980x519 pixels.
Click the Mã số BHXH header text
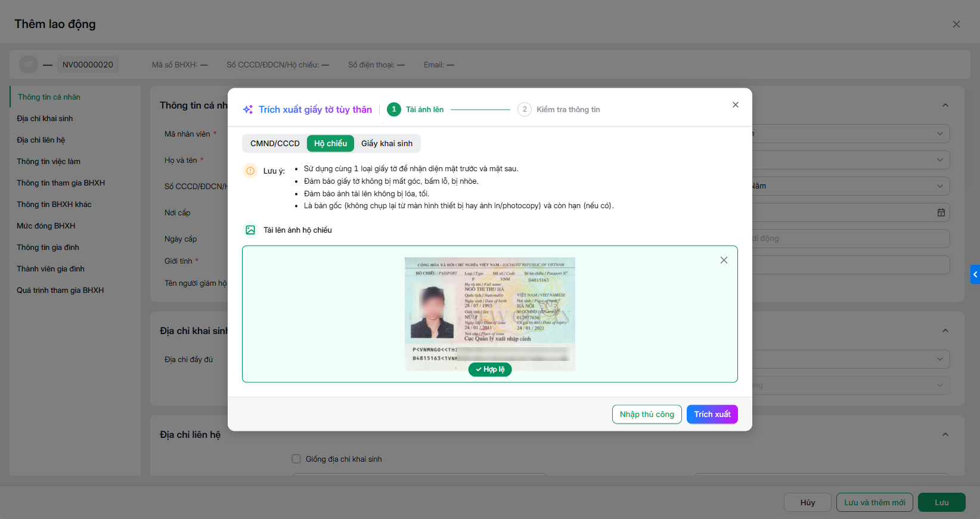coord(180,65)
